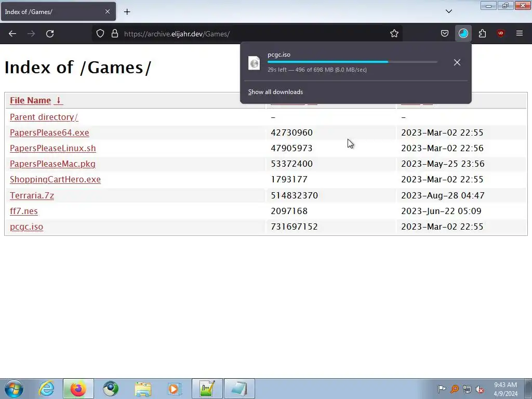Open the uBlock Origin extension
This screenshot has width=532, height=399.
point(500,33)
